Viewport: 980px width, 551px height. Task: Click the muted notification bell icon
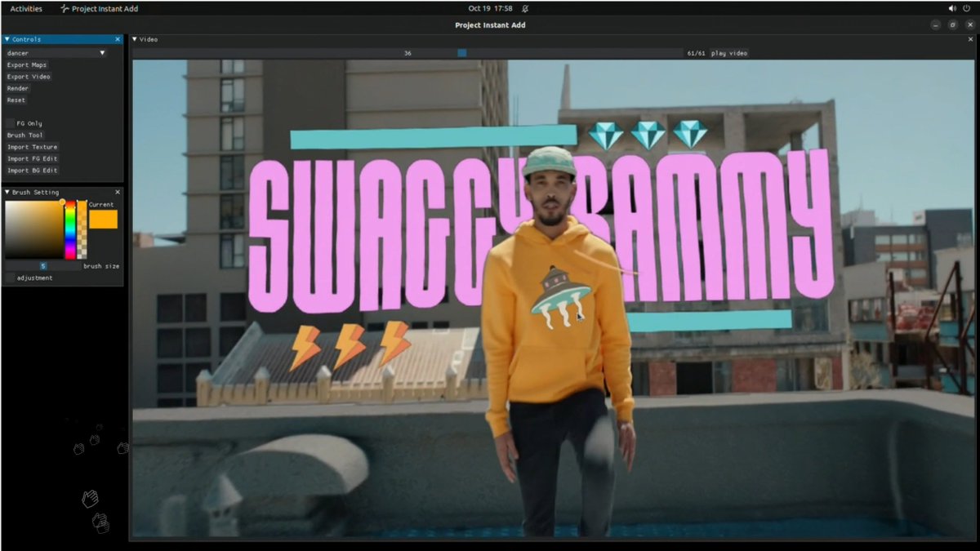(525, 8)
